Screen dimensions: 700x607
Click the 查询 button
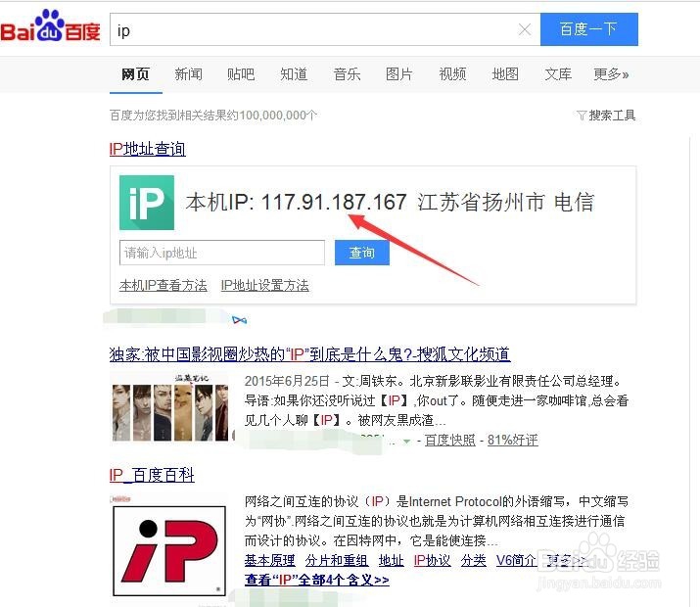tap(362, 253)
